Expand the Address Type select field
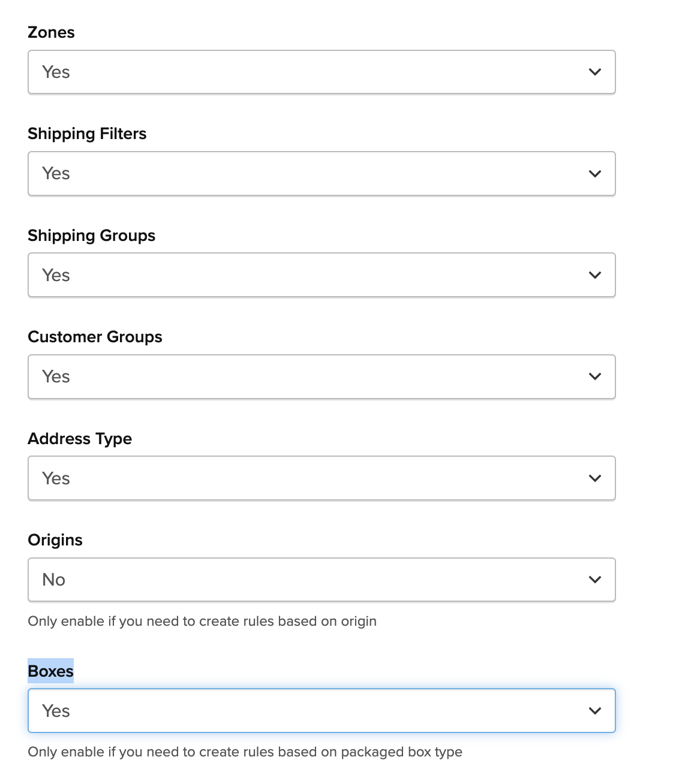This screenshot has height=784, width=679. (x=322, y=478)
